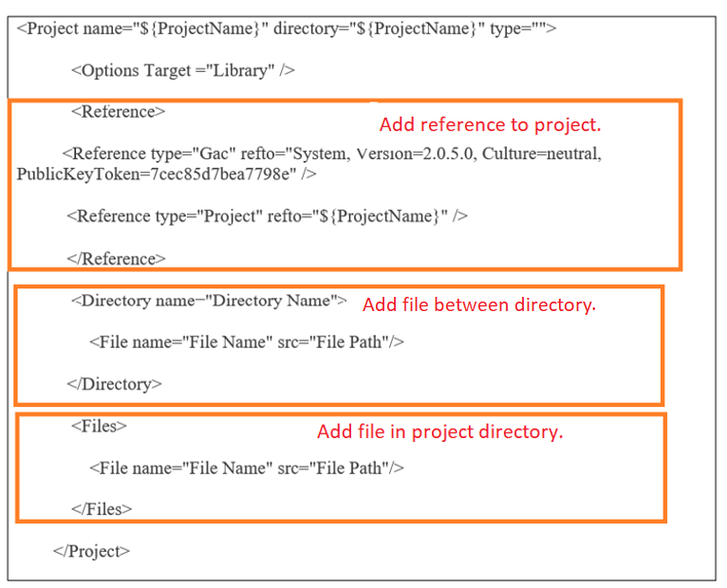Select the Reference type="Project" line
This screenshot has width=727, height=588.
[x=267, y=216]
